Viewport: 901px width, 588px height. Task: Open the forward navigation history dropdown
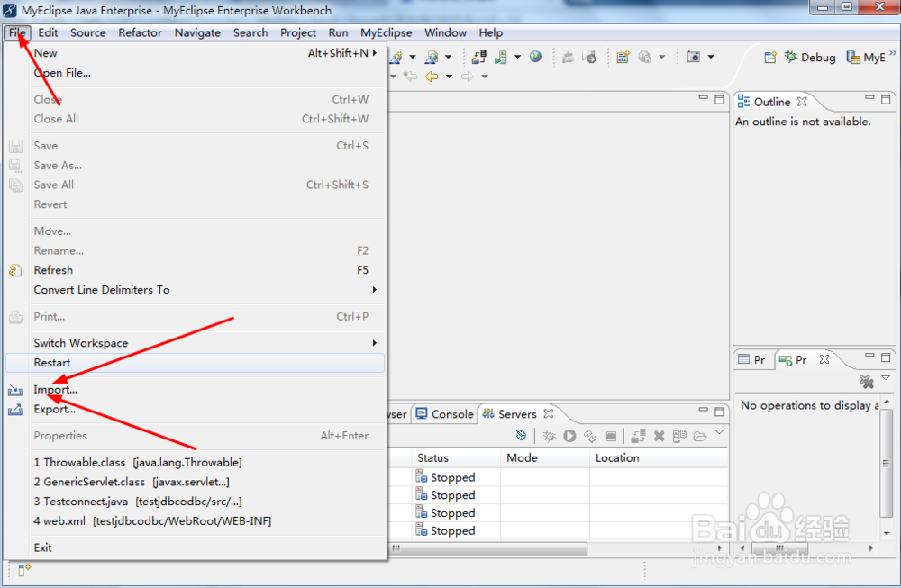point(485,77)
